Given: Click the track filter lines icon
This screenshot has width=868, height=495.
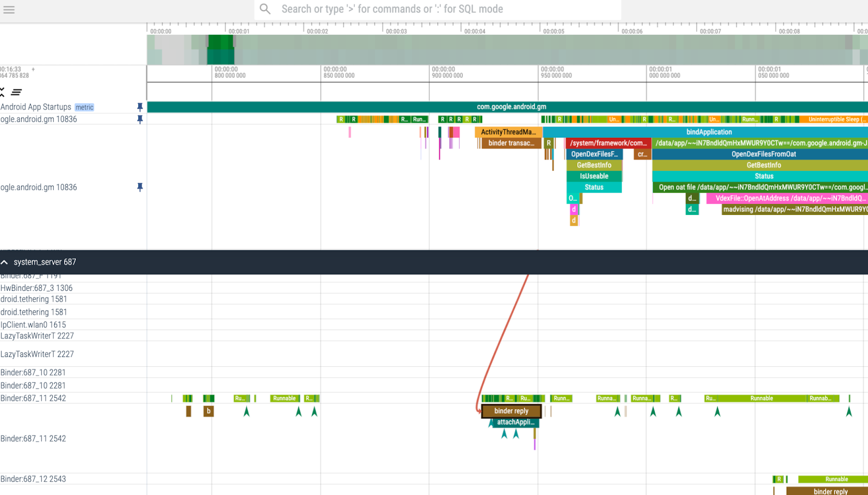Looking at the screenshot, I should tap(16, 92).
